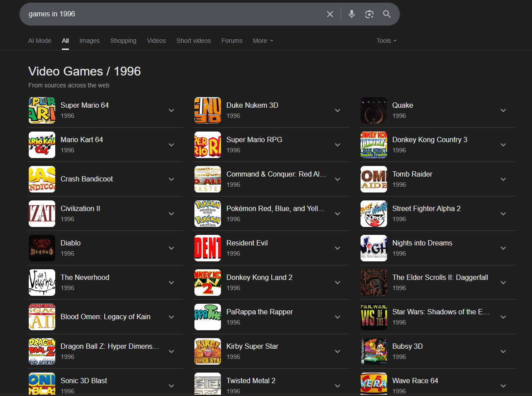This screenshot has width=532, height=396.
Task: Open the PaRappa the Rapper title link
Action: (x=260, y=312)
